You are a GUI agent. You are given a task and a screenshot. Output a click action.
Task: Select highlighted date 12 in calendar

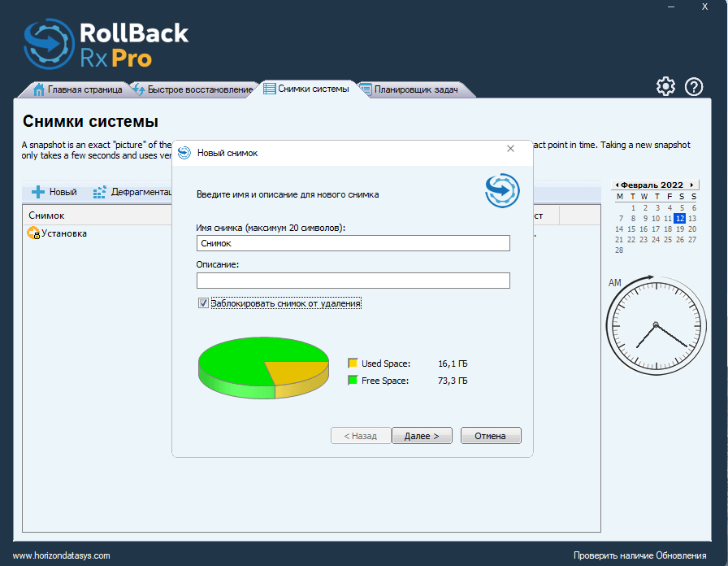(x=680, y=218)
